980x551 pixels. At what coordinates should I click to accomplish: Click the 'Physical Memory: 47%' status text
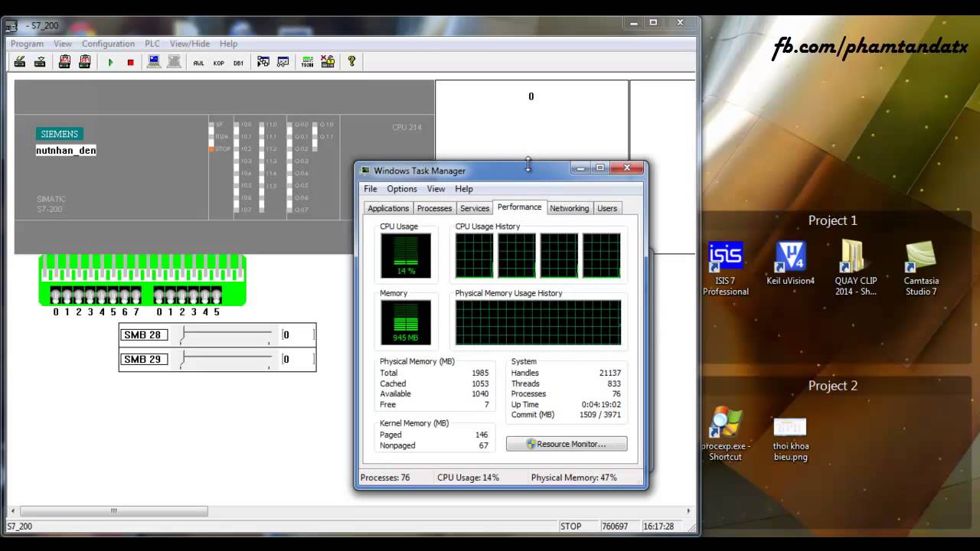tap(574, 478)
